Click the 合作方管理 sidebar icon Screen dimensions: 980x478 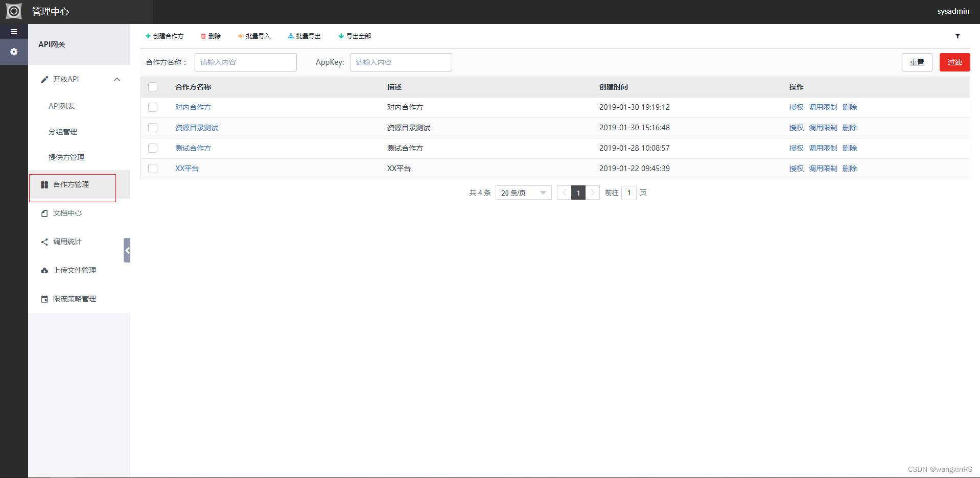tap(44, 185)
